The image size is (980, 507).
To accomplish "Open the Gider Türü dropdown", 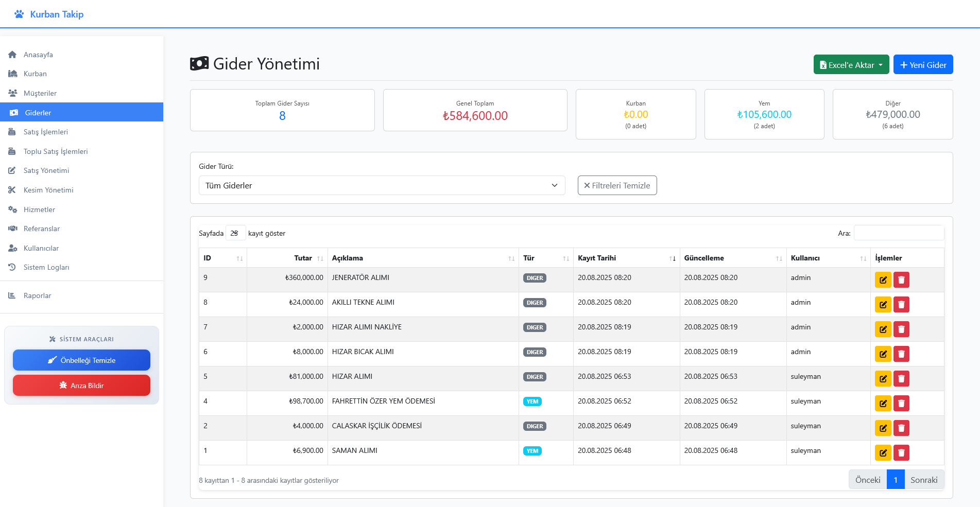I will [x=381, y=185].
